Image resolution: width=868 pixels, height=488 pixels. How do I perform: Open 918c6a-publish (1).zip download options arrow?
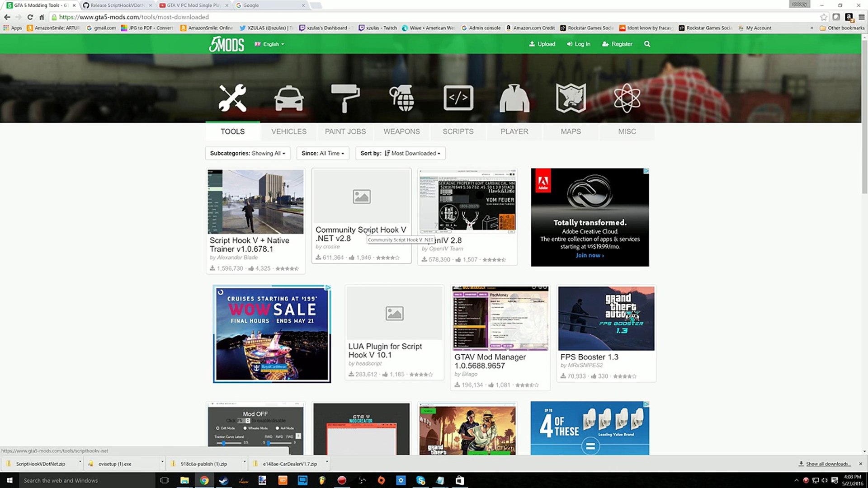tap(244, 462)
